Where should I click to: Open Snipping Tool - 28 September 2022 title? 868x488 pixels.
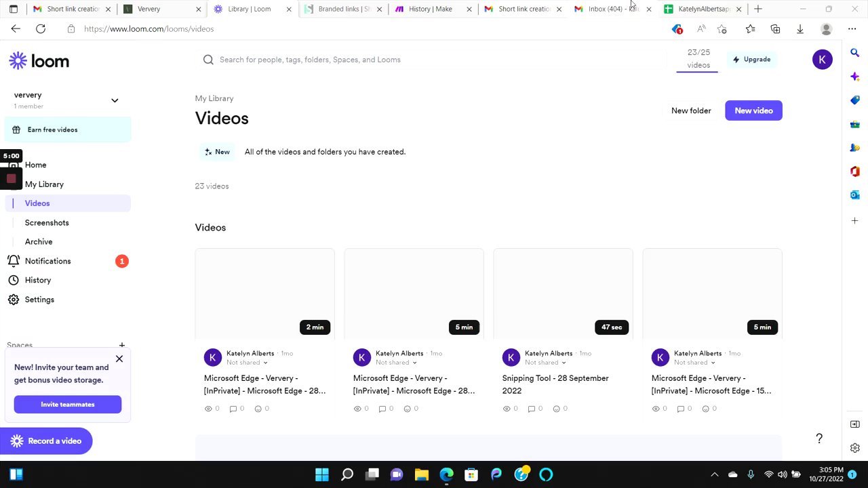point(555,384)
